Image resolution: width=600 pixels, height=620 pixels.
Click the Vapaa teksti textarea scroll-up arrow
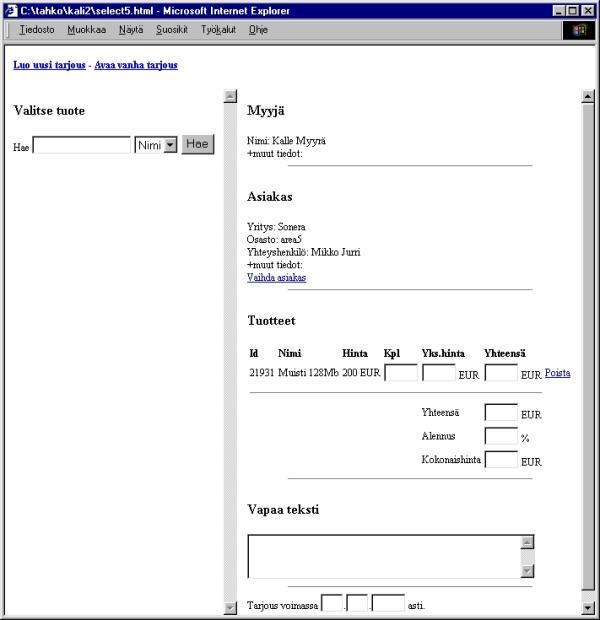(527, 542)
